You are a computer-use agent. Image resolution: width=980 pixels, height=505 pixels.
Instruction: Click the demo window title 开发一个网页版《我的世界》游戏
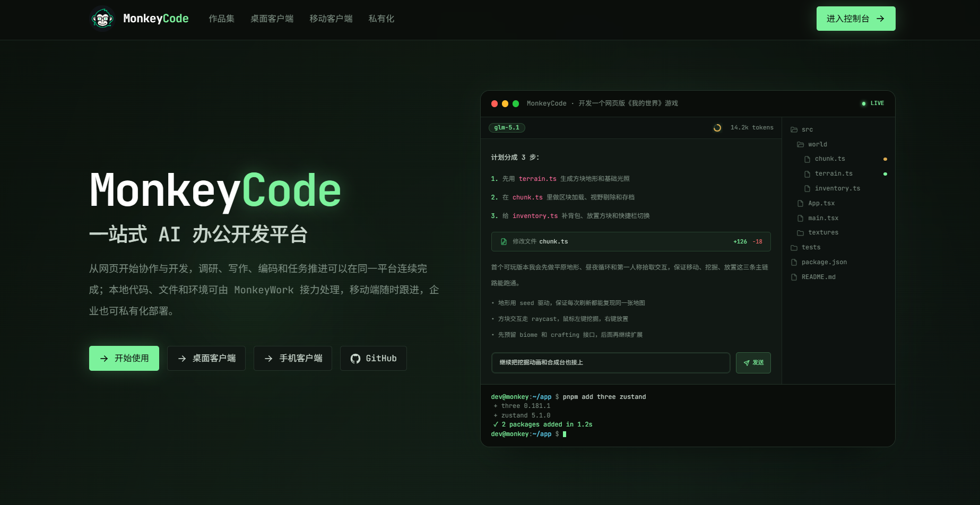point(628,103)
